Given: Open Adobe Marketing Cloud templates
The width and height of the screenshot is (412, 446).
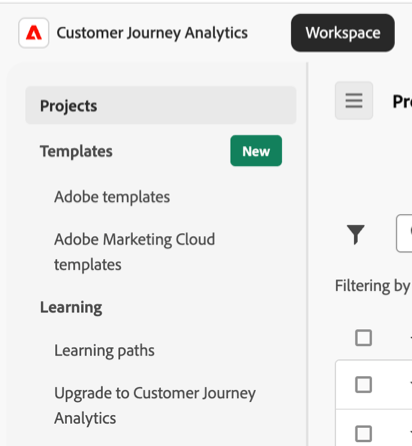Looking at the screenshot, I should pos(135,252).
